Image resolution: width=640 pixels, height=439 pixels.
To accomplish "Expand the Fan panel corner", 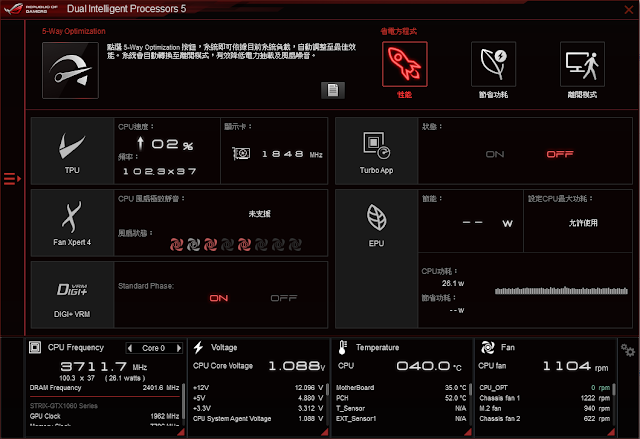I will pyautogui.click(x=611, y=432).
